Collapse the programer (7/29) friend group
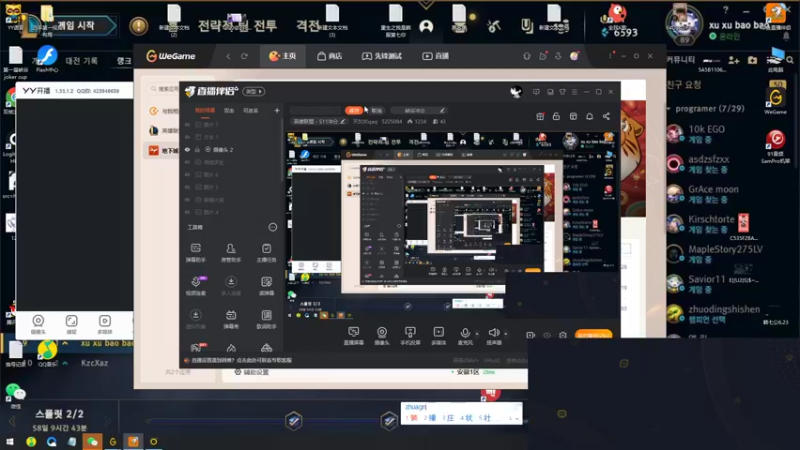800x450 pixels. coord(668,109)
